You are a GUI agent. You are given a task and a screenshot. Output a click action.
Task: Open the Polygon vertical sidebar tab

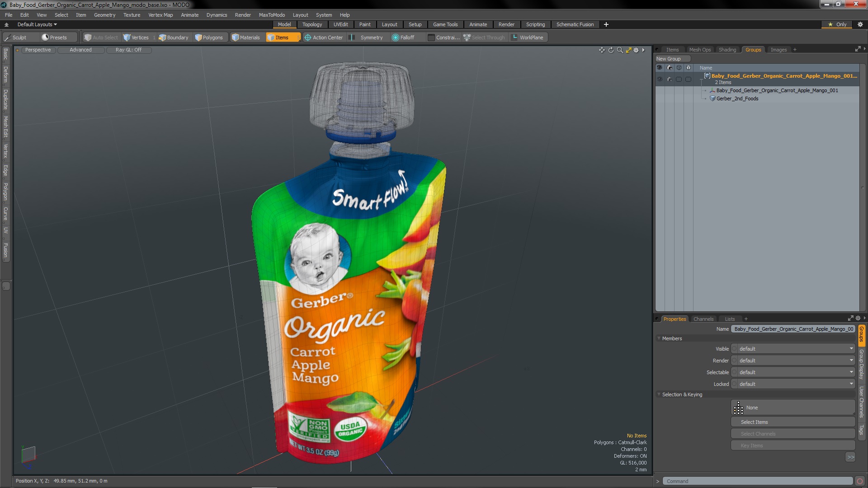click(x=5, y=192)
